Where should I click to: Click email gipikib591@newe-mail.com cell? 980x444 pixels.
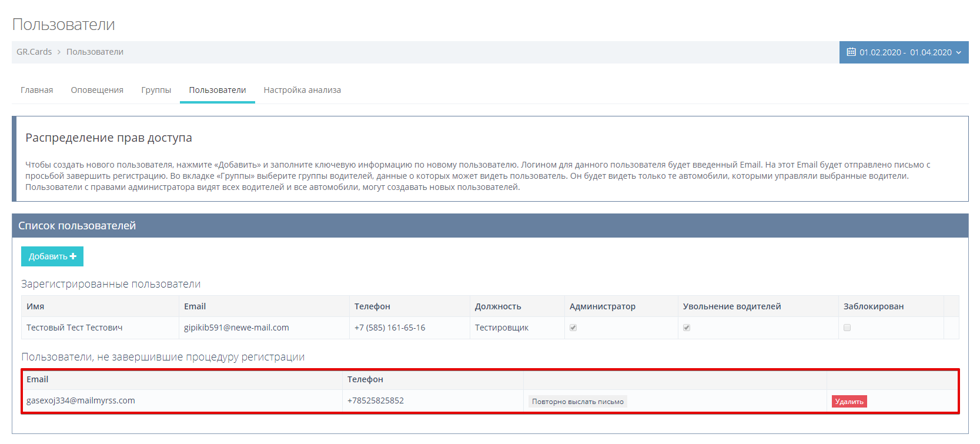236,328
